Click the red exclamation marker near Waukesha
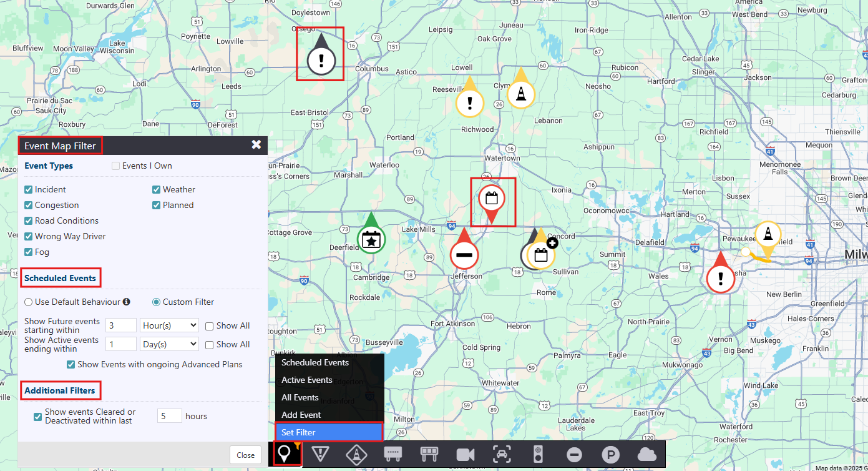The image size is (868, 471). (721, 277)
